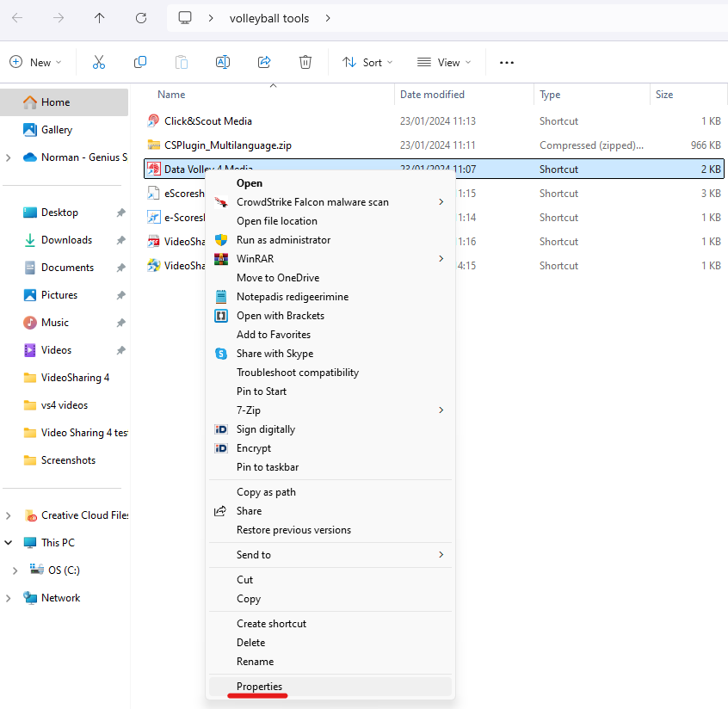Select Restore previous versions
Viewport: 728px width, 709px height.
point(330,530)
